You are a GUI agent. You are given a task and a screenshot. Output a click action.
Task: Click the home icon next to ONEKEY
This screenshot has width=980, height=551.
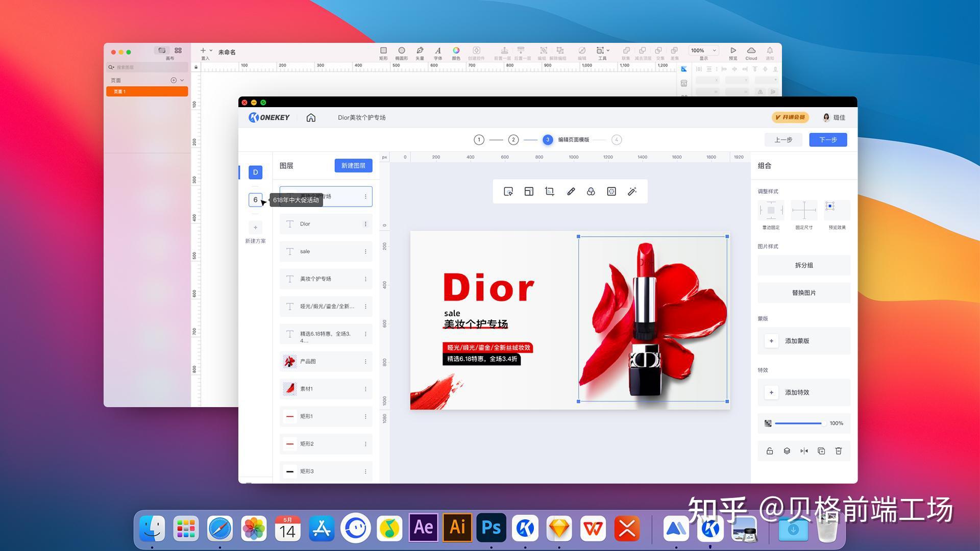click(311, 118)
